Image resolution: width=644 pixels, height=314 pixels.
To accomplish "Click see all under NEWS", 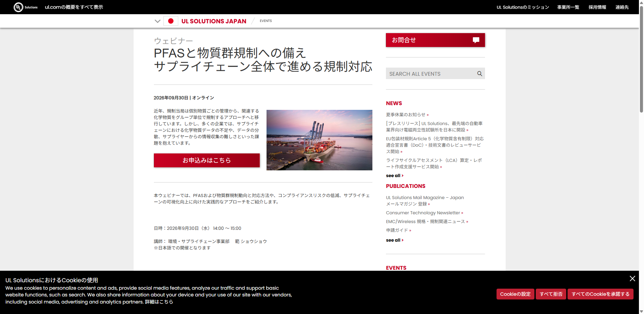I will [x=395, y=176].
